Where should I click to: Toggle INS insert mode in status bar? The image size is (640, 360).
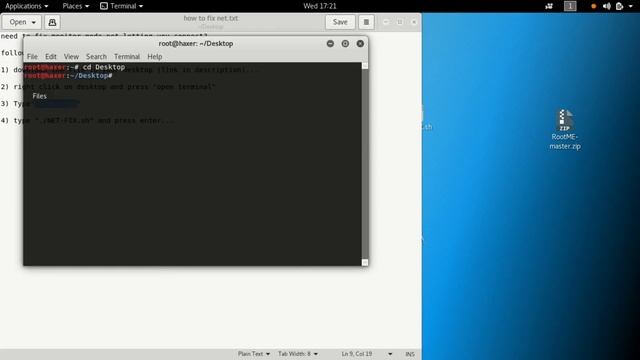pos(410,354)
